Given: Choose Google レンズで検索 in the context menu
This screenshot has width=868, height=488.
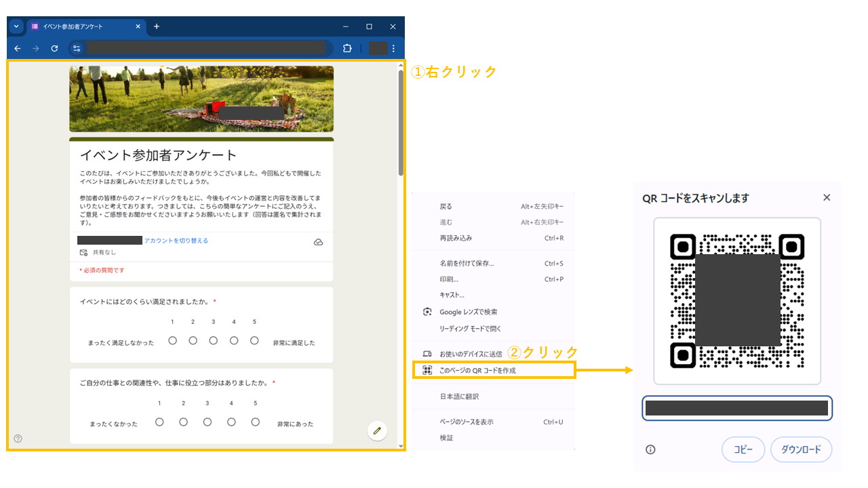Looking at the screenshot, I should coord(493,312).
